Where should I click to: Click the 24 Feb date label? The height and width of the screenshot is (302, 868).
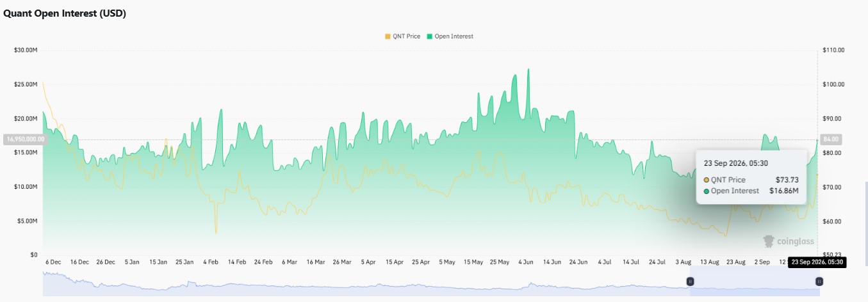click(x=263, y=262)
